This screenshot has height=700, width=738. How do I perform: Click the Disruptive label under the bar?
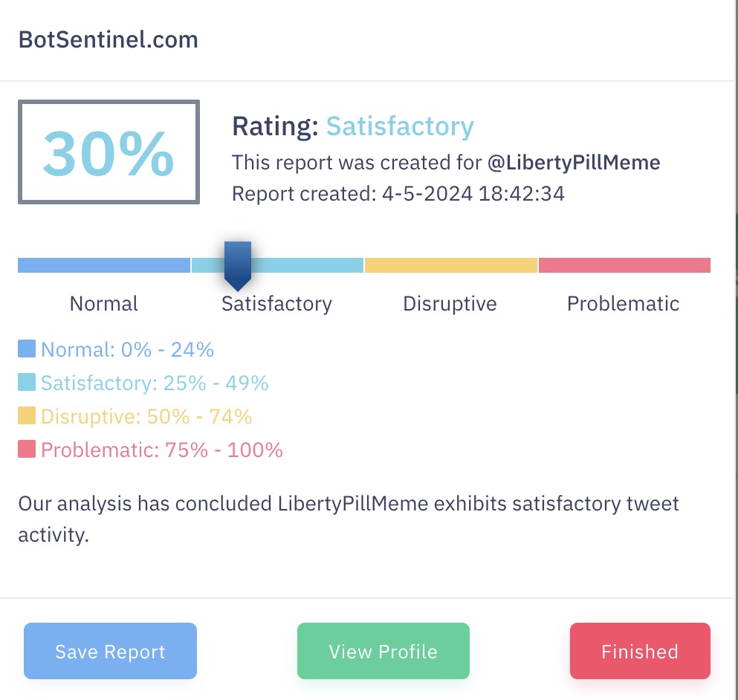pyautogui.click(x=450, y=303)
